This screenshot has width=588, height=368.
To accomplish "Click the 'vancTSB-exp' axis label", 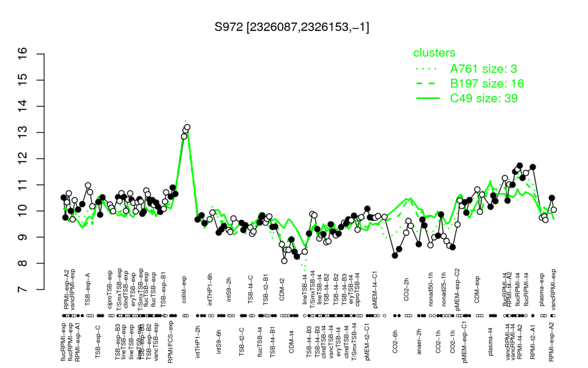I will point(157,342).
